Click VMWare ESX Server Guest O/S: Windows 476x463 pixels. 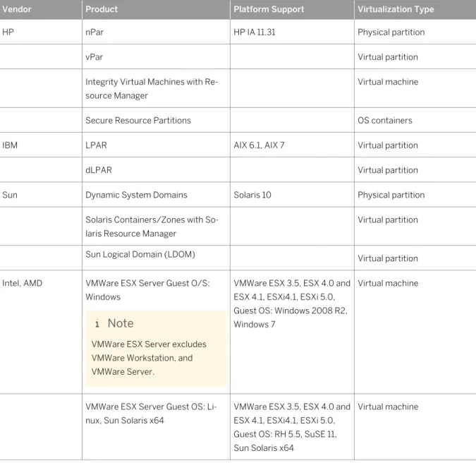tap(147, 290)
